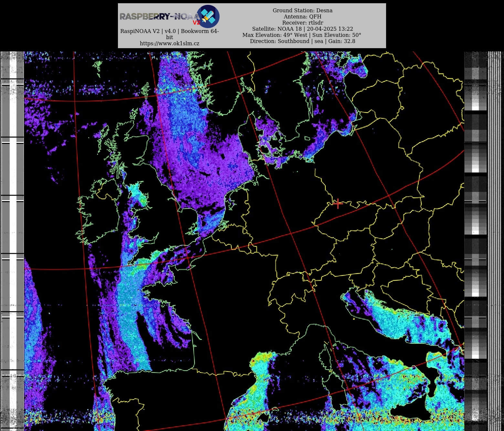Select the 'Receiver: rtlsdr' line

tap(302, 23)
